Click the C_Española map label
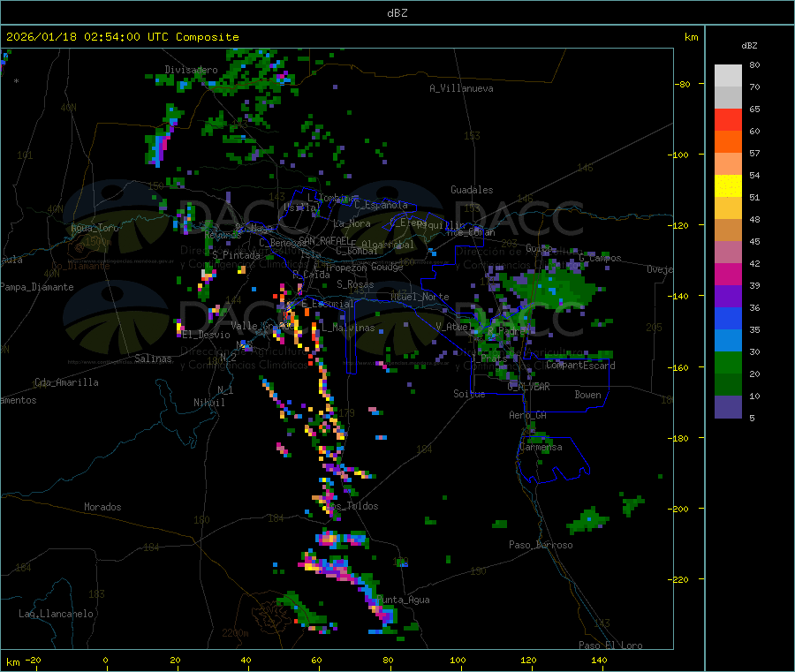The width and height of the screenshot is (795, 672). 381,205
